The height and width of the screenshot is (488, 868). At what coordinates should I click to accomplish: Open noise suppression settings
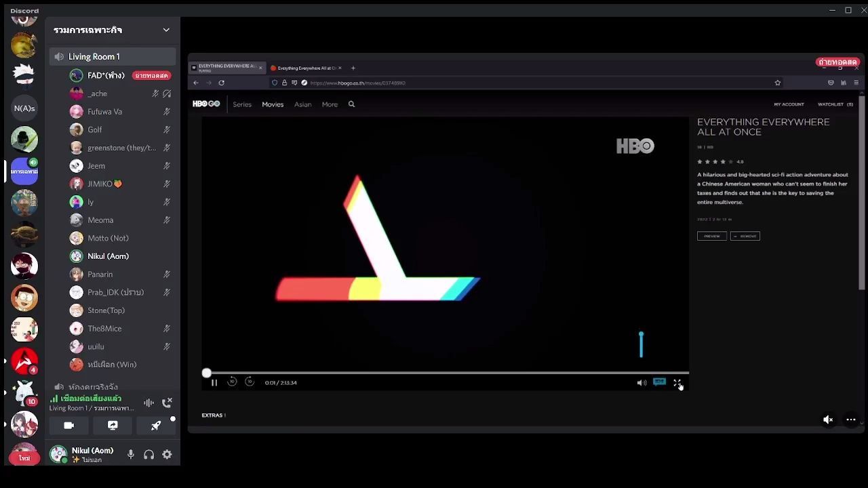point(149,403)
